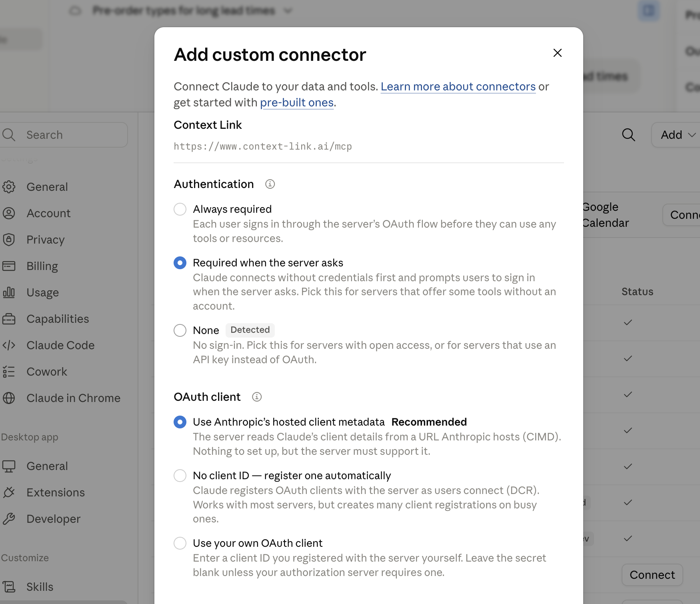The image size is (700, 604).
Task: Click the Developer wrench icon
Action: pos(9,519)
